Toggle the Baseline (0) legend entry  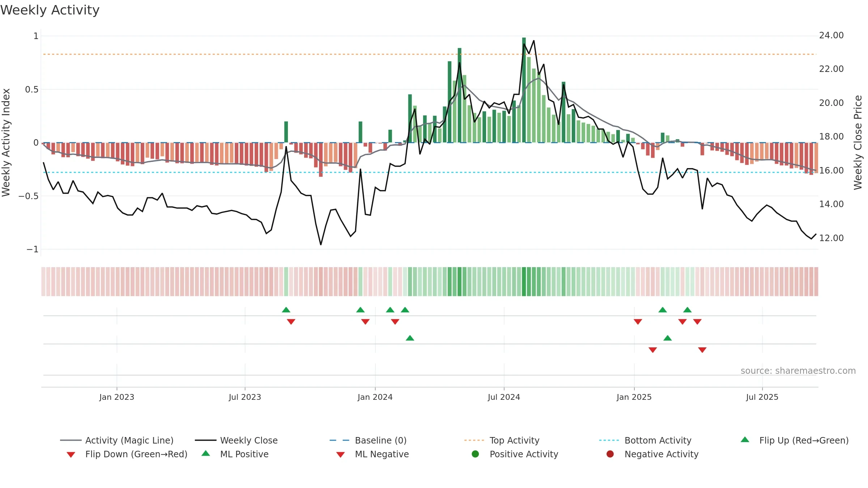(368, 440)
